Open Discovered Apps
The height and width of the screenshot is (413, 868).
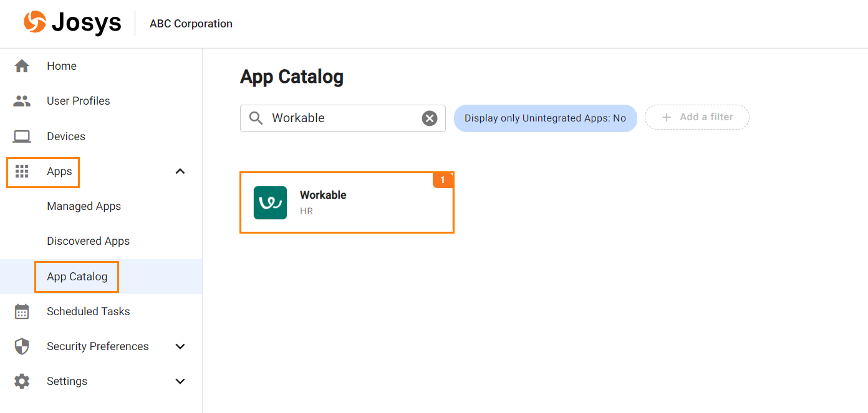pos(89,241)
